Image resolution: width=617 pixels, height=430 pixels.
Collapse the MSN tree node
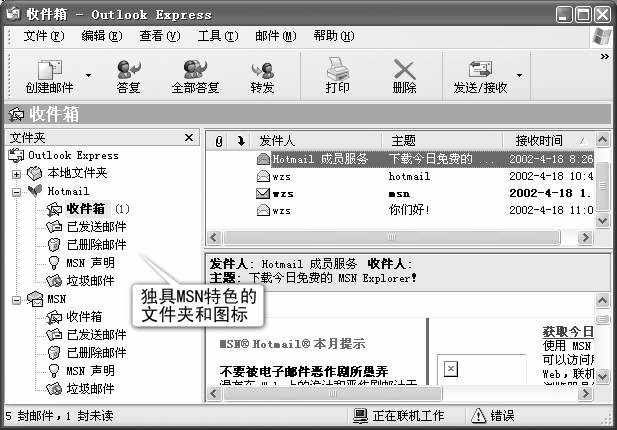(x=16, y=301)
